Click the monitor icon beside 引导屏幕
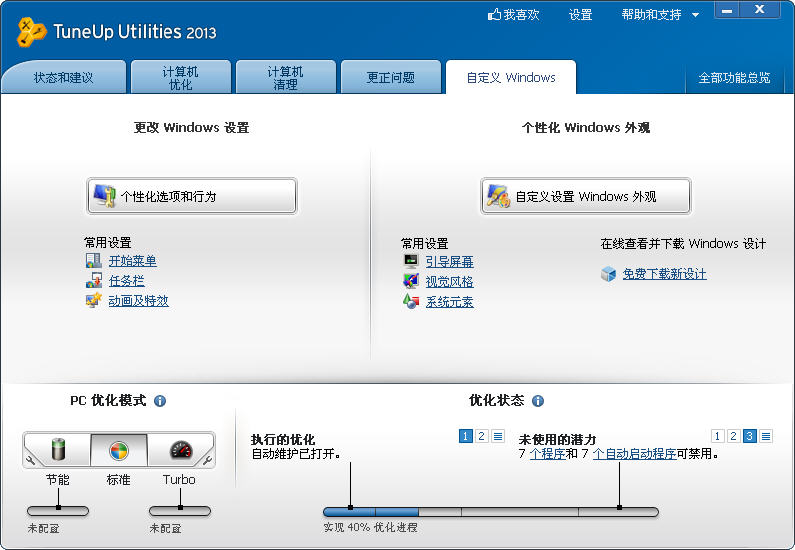The width and height of the screenshot is (795, 550). (411, 262)
